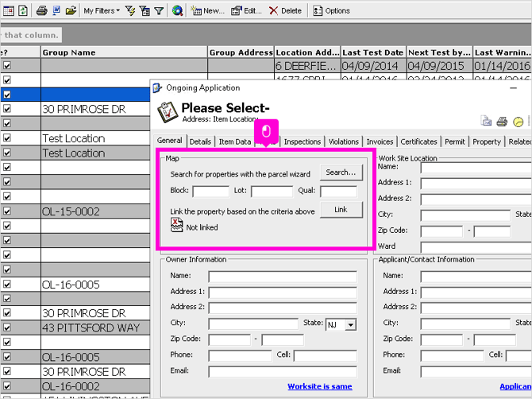Open the Inspections tab
Screen dimensions: 532x399
pos(303,141)
